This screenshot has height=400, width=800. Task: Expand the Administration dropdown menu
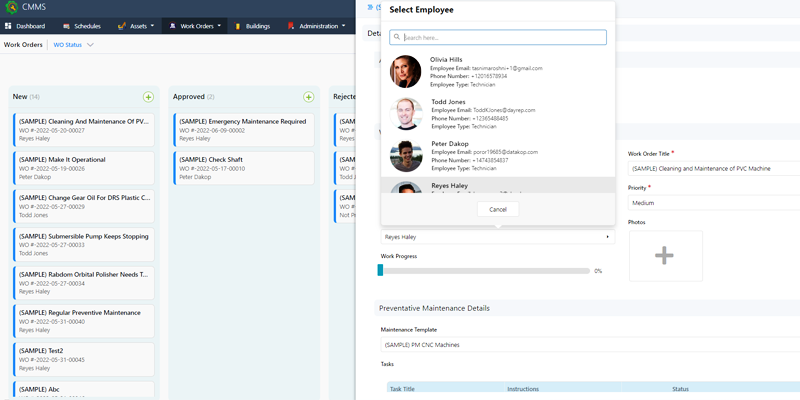pos(318,25)
